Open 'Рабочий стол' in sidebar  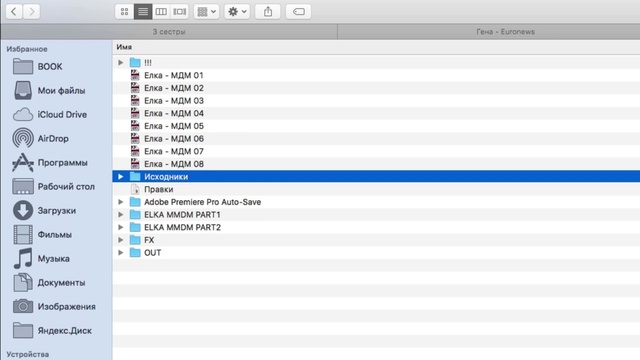click(x=53, y=187)
